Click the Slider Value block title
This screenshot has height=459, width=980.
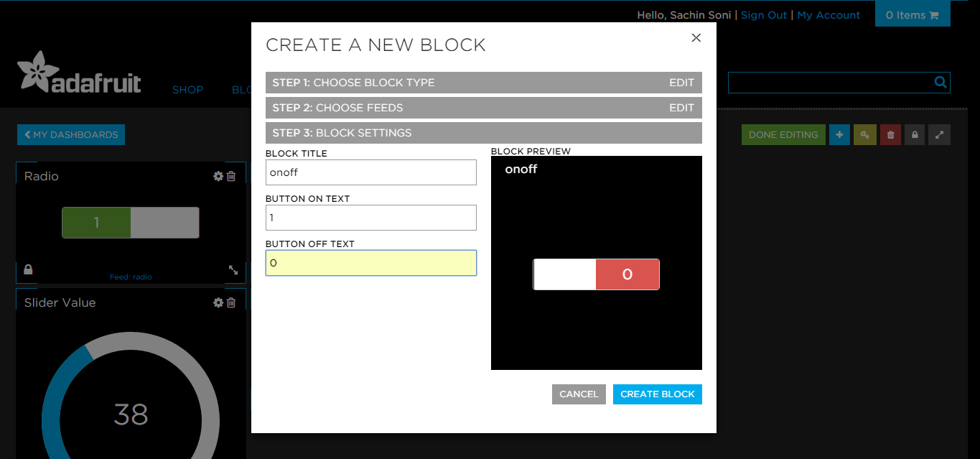coord(60,302)
